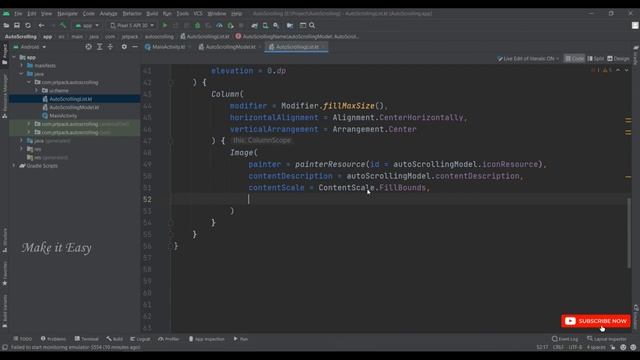Expand the java (generated) folder
The height and width of the screenshot is (360, 640).
tap(22, 141)
